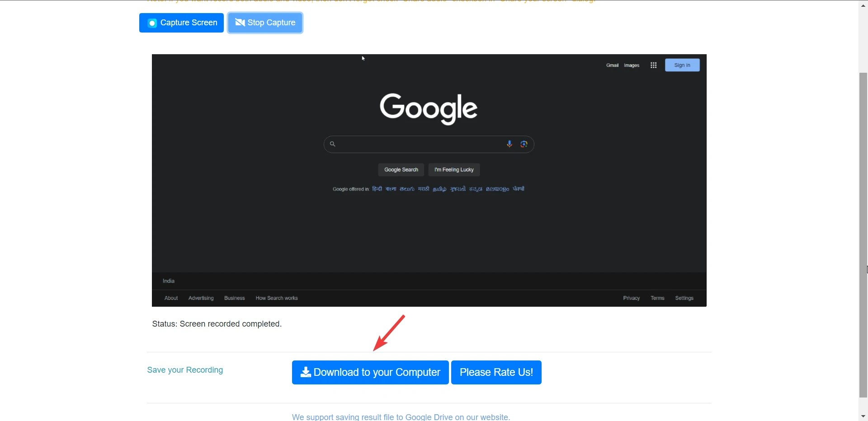Image resolution: width=868 pixels, height=421 pixels.
Task: Open the Privacy page
Action: click(631, 298)
